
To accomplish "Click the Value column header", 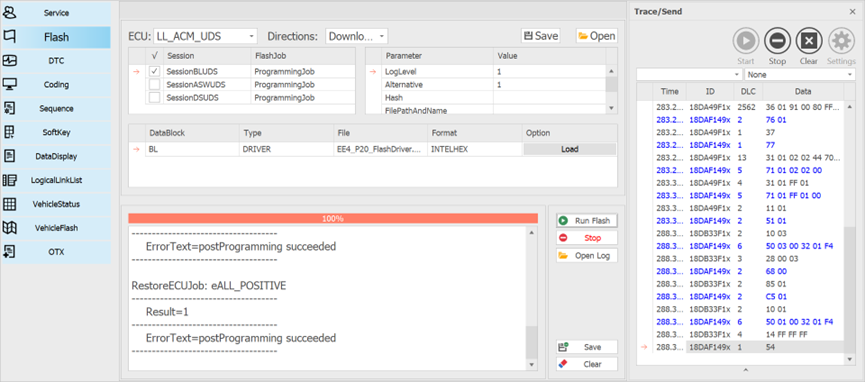I will (x=549, y=56).
